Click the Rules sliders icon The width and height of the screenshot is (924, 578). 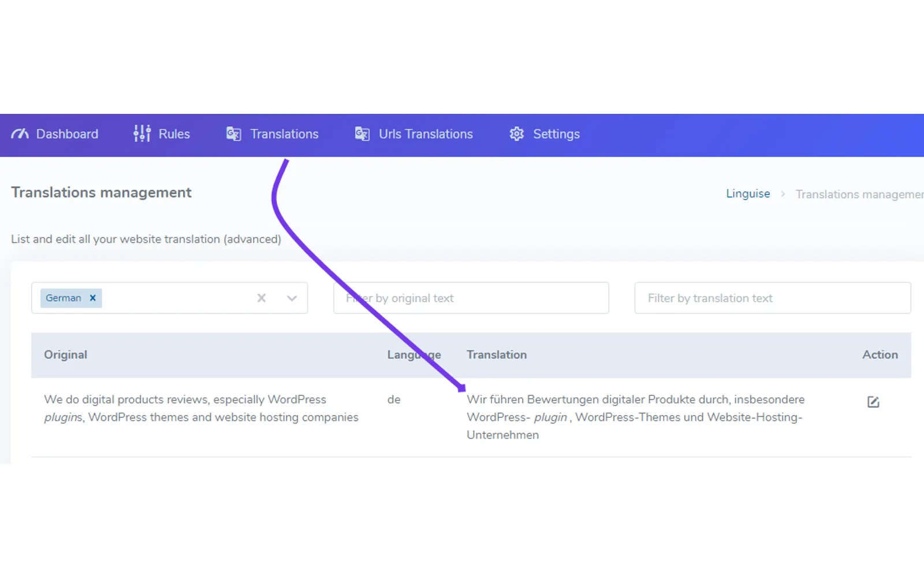[142, 134]
